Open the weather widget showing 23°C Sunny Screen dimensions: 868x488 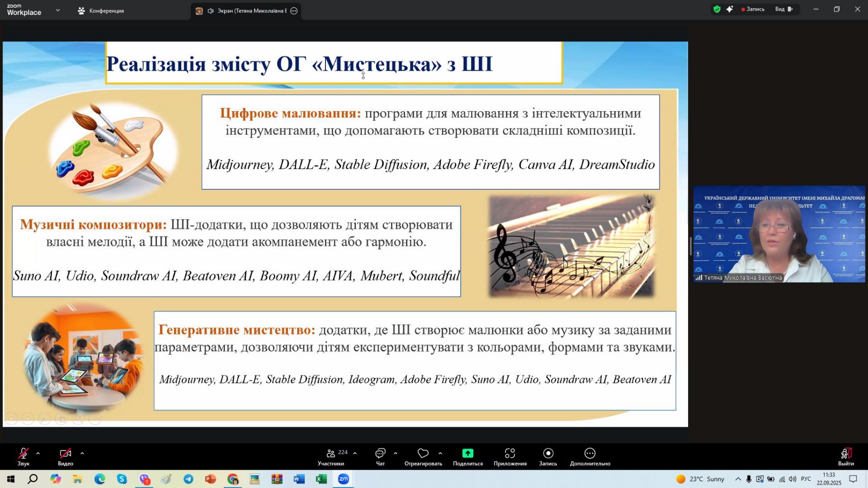(701, 479)
